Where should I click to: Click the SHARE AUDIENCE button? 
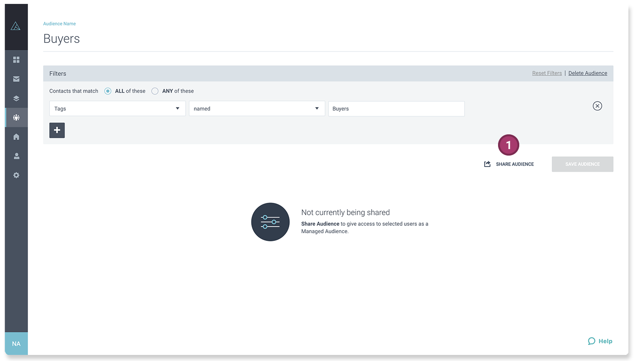509,164
